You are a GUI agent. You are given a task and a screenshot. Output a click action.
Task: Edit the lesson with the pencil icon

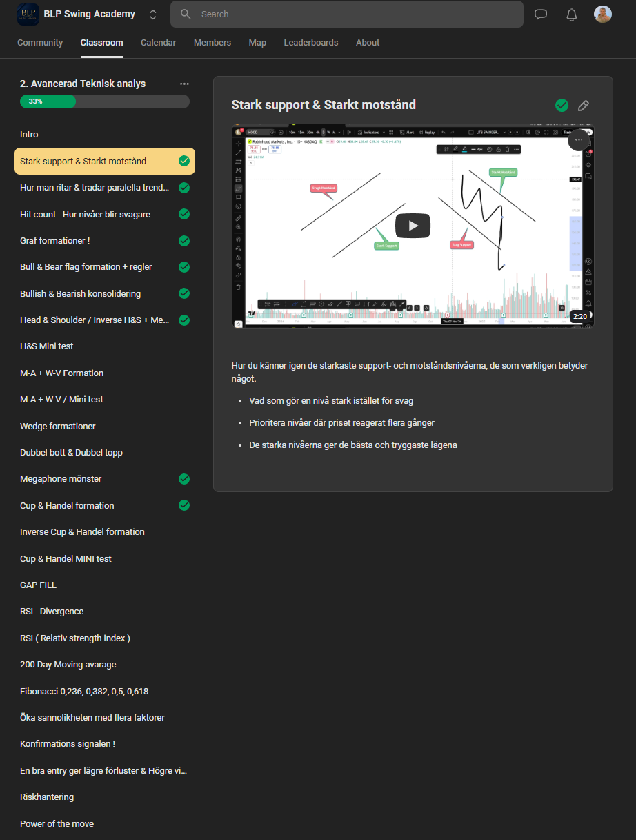click(x=584, y=105)
